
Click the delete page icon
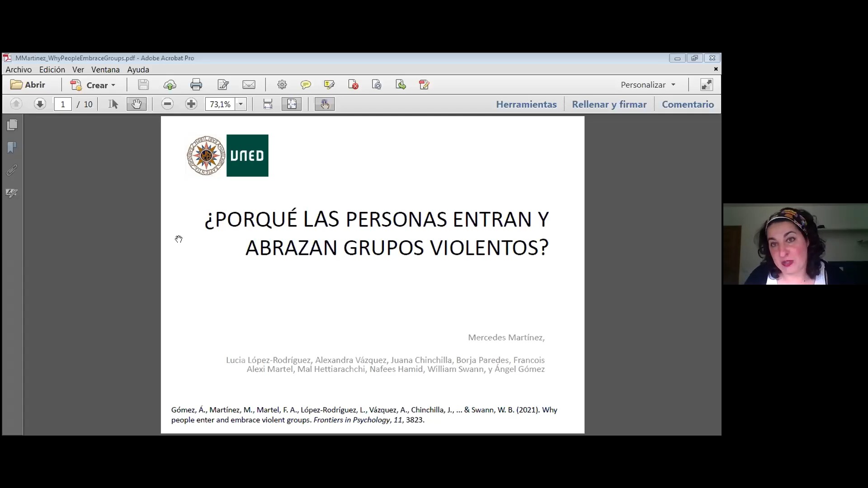click(353, 85)
